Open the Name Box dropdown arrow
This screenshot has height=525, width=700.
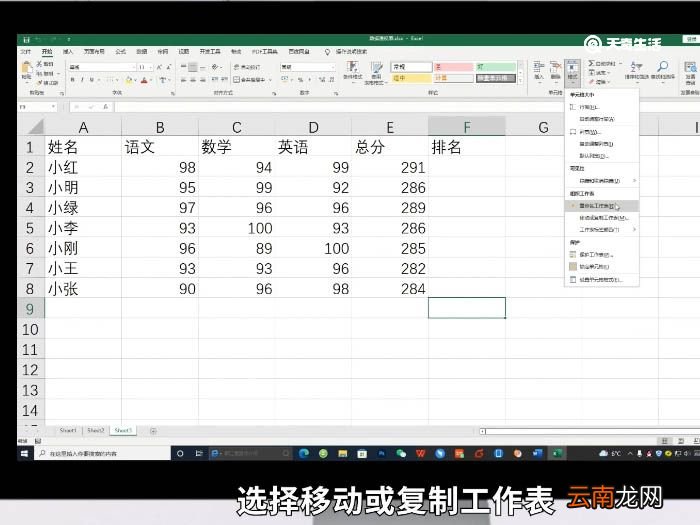[54, 107]
